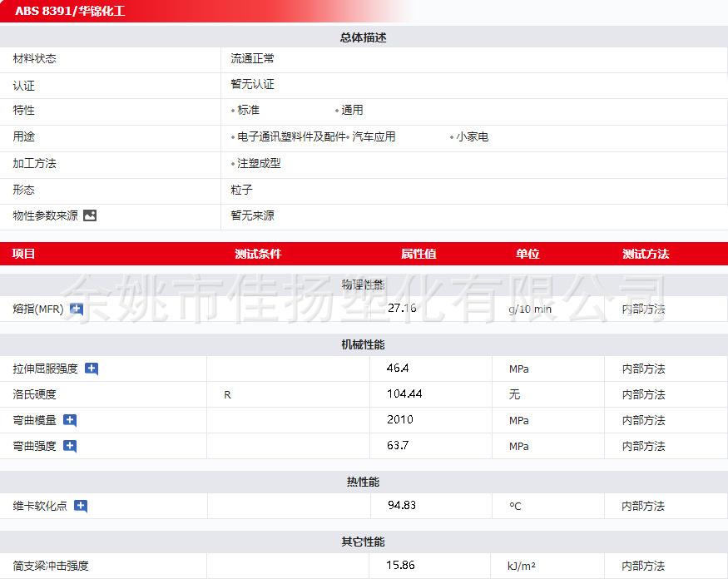Select the 维卡软化点 property name

[x=40, y=506]
